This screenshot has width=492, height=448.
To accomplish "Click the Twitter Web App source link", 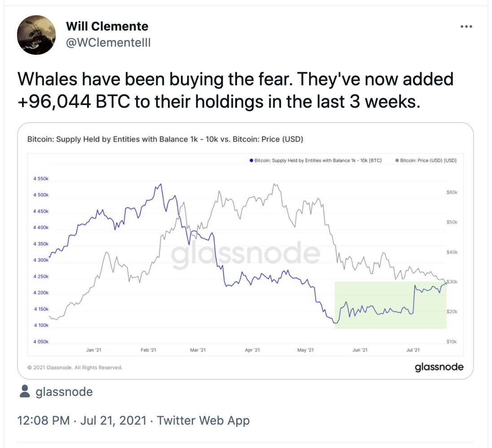I will (x=203, y=421).
